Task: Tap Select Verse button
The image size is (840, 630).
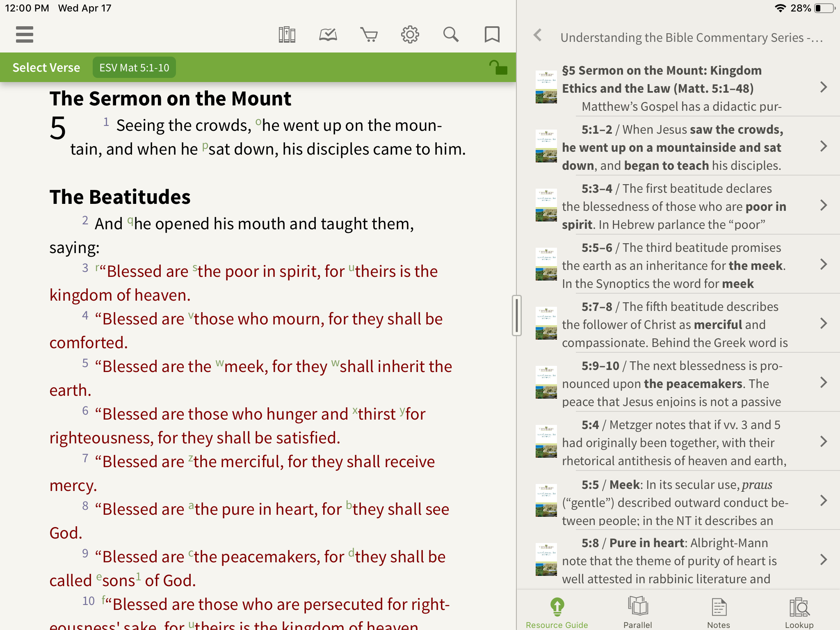Action: (x=46, y=67)
